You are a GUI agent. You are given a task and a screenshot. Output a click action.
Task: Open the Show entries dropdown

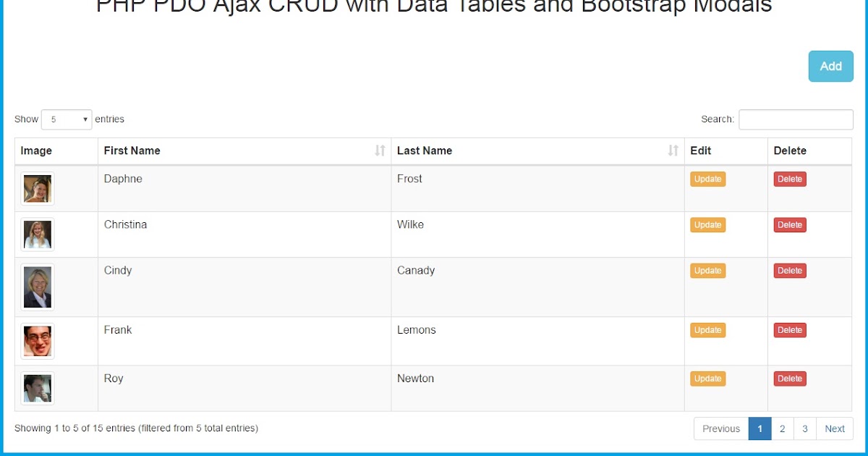[67, 119]
